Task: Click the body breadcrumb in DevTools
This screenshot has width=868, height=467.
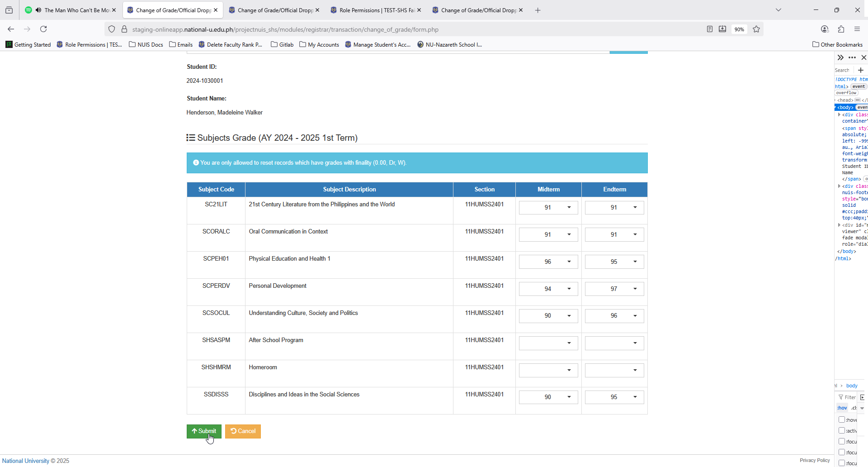Action: 852,386
